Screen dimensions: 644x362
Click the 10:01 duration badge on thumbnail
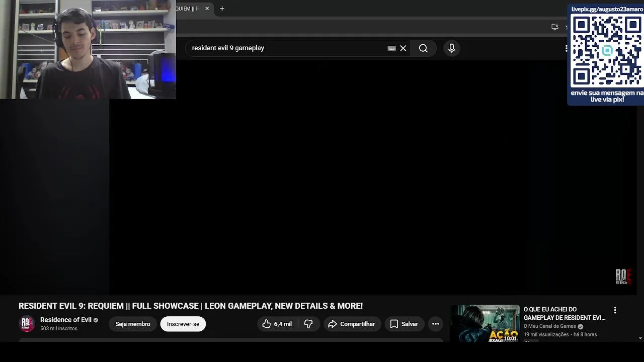511,338
